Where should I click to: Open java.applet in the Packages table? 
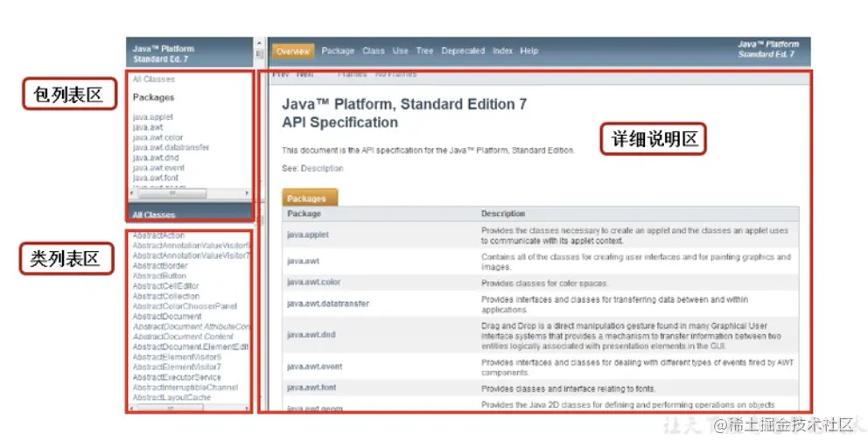pos(308,234)
